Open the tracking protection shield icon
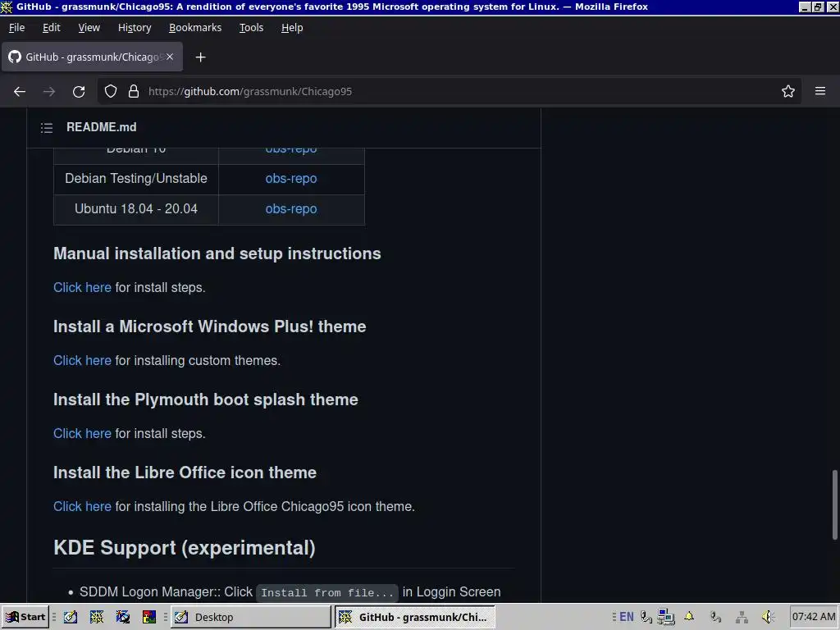This screenshot has width=840, height=630. pyautogui.click(x=111, y=92)
